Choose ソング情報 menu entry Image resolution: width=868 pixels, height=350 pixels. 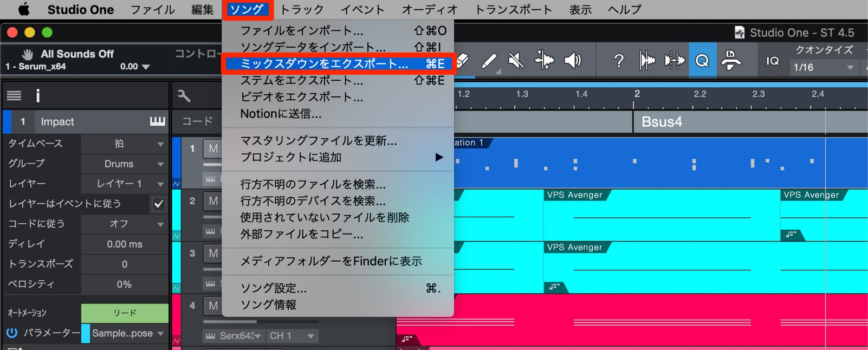coord(338,305)
